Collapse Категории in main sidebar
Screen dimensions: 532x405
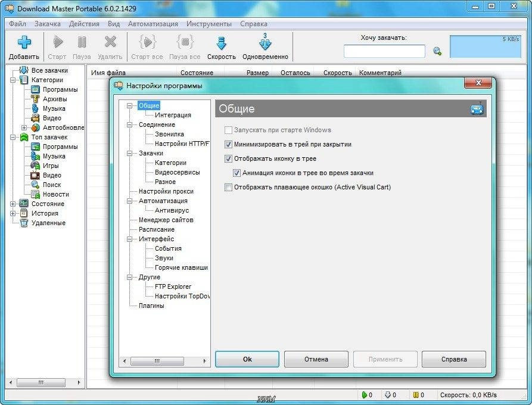click(x=13, y=80)
